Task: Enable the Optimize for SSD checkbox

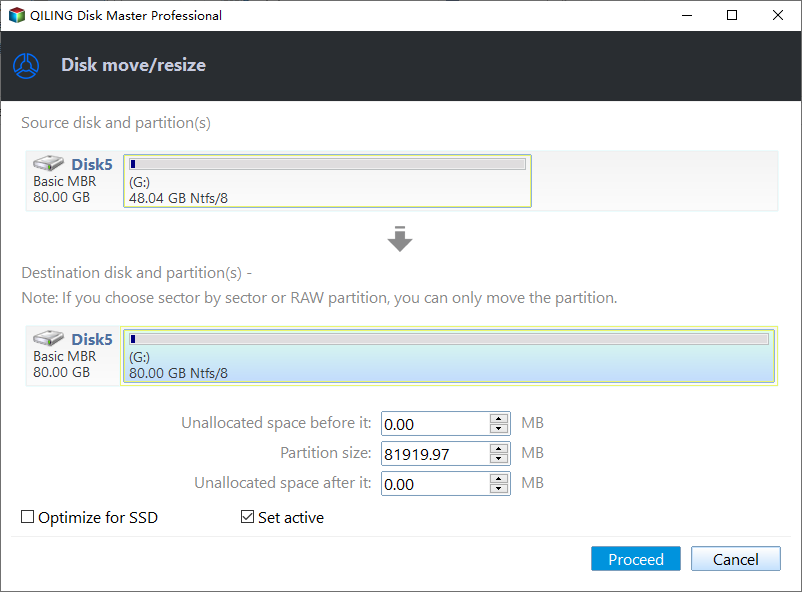Action: click(x=28, y=517)
